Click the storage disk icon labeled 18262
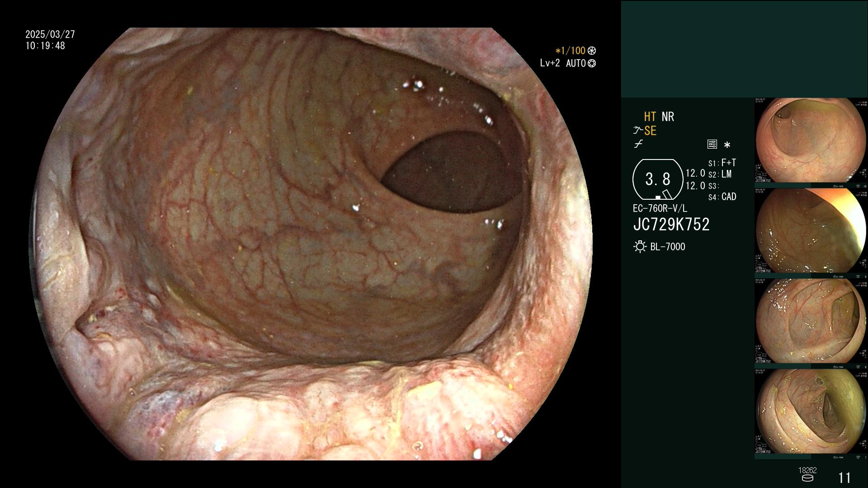 807,478
